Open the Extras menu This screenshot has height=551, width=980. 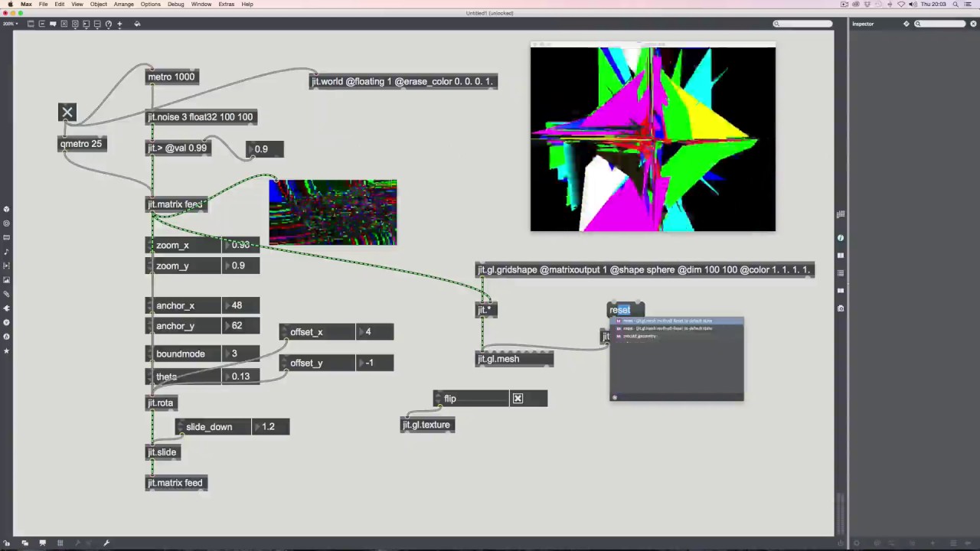tap(226, 4)
